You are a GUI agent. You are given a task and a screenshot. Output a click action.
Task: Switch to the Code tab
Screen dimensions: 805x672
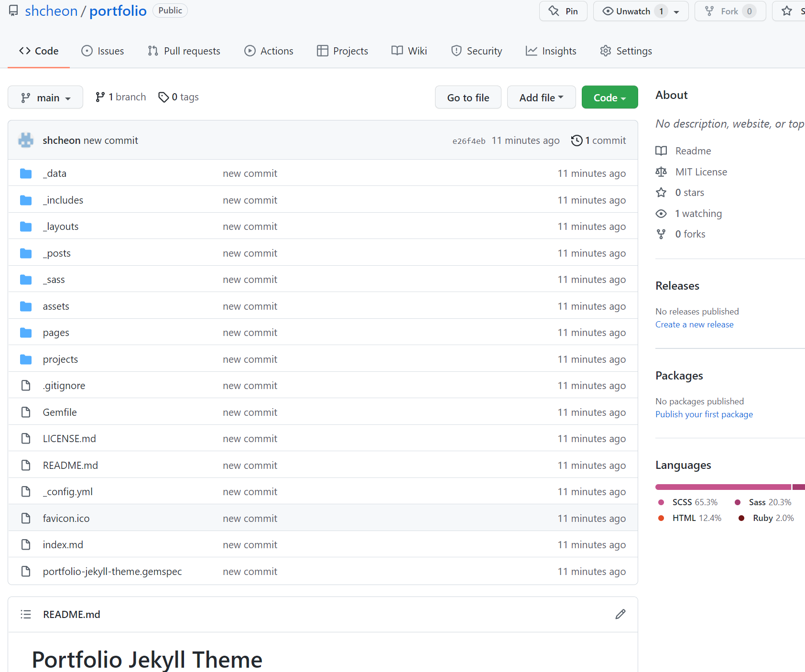click(x=39, y=51)
